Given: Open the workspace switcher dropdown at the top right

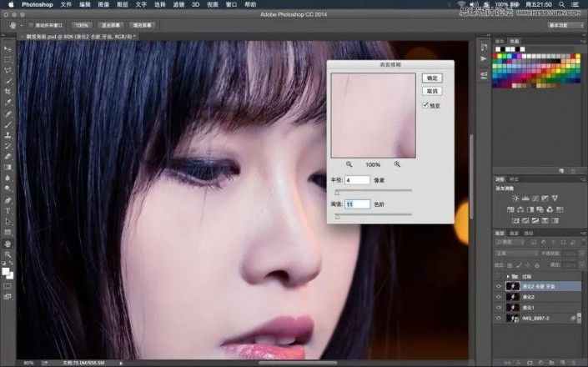Looking at the screenshot, I should [x=565, y=25].
